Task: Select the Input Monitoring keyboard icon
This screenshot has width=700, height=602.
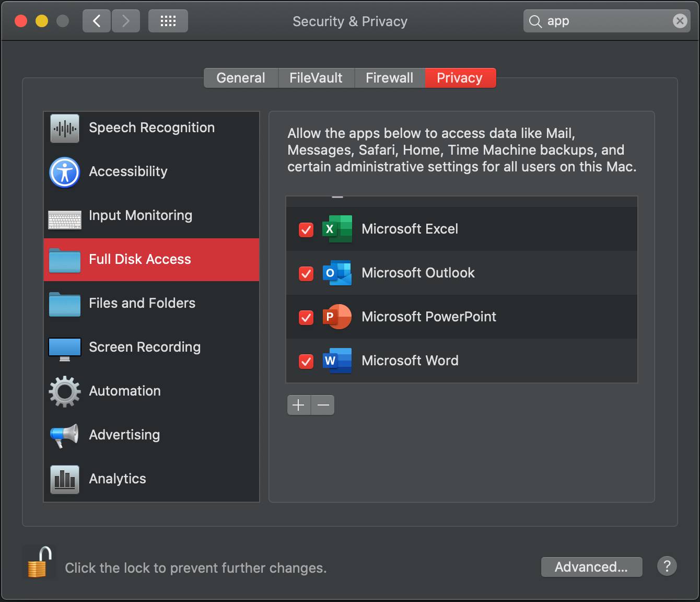Action: (64, 219)
